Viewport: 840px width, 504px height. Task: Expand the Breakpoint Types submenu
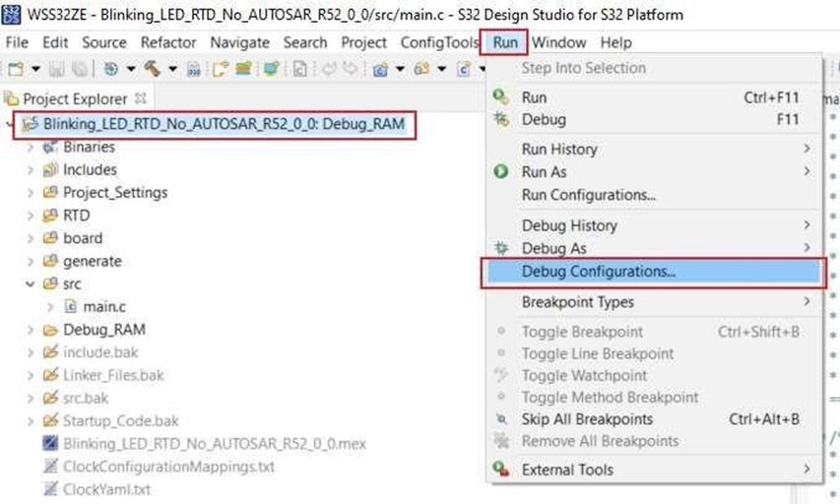(654, 302)
